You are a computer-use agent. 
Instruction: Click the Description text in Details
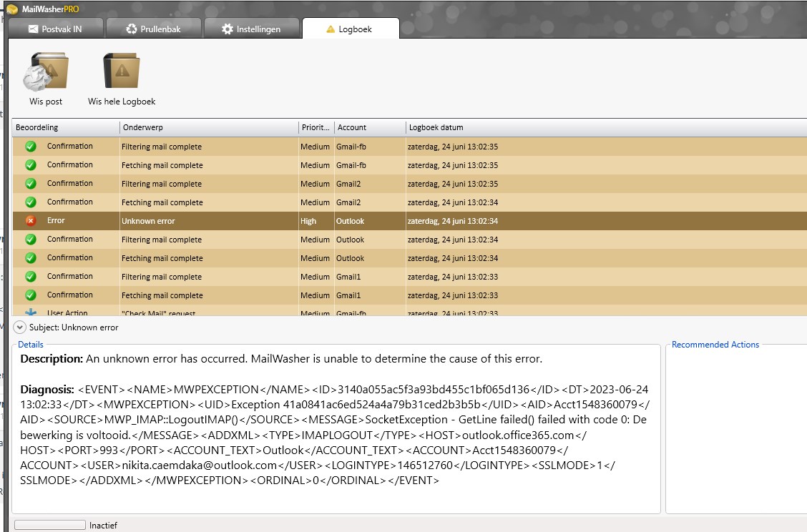pyautogui.click(x=281, y=359)
